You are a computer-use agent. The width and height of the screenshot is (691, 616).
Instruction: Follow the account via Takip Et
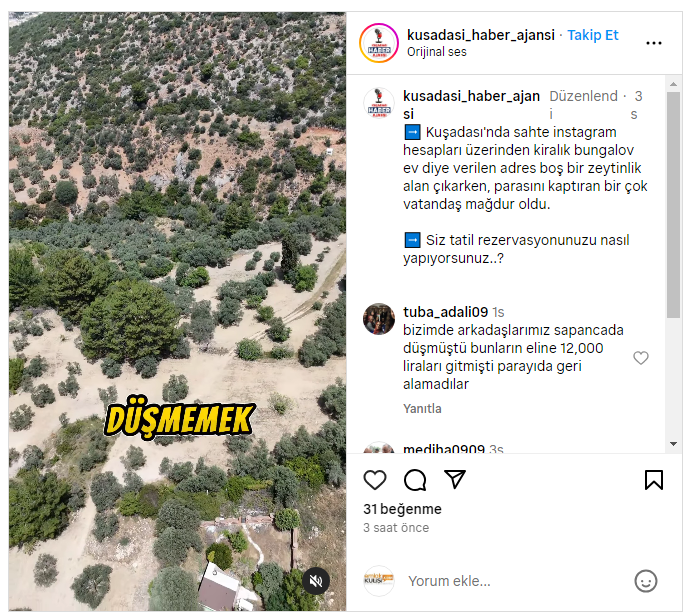593,35
